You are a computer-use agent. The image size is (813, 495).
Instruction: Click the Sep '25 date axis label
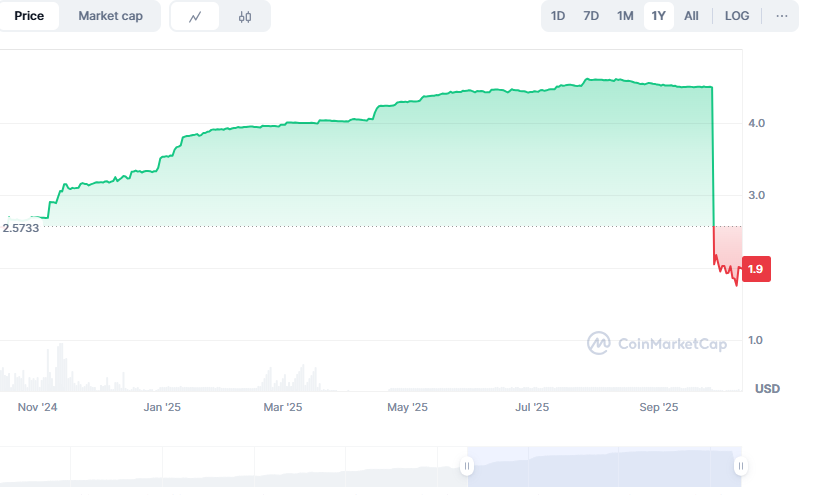click(x=658, y=407)
